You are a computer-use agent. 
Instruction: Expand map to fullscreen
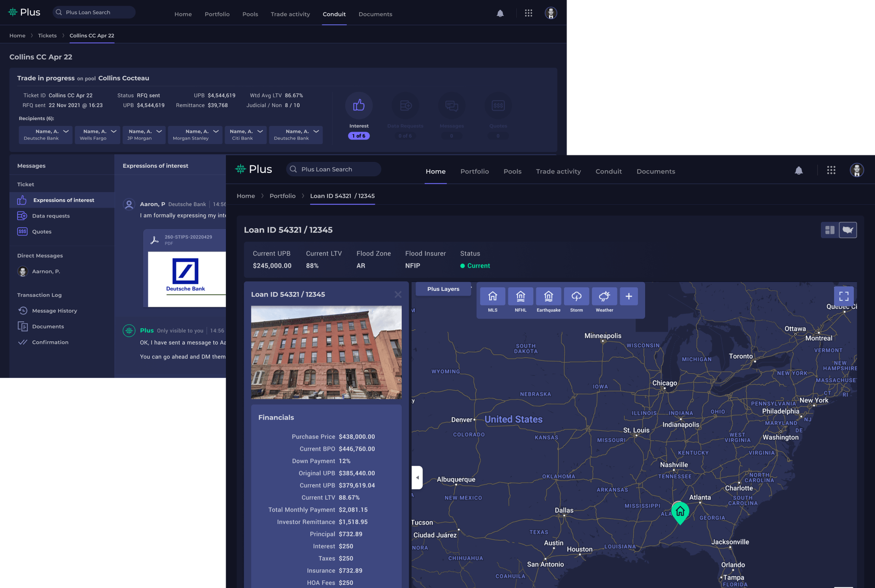click(x=844, y=296)
